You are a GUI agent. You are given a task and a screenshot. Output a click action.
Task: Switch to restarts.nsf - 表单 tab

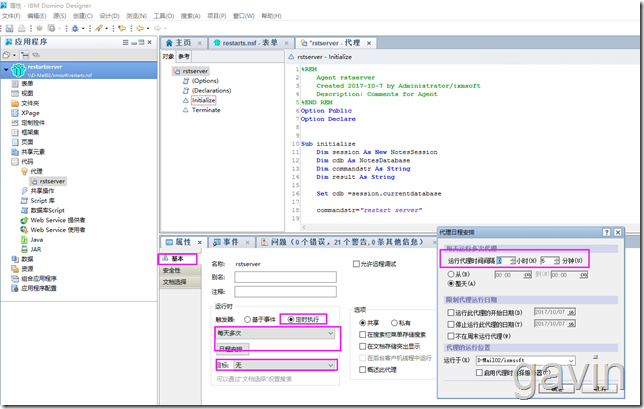[x=251, y=43]
